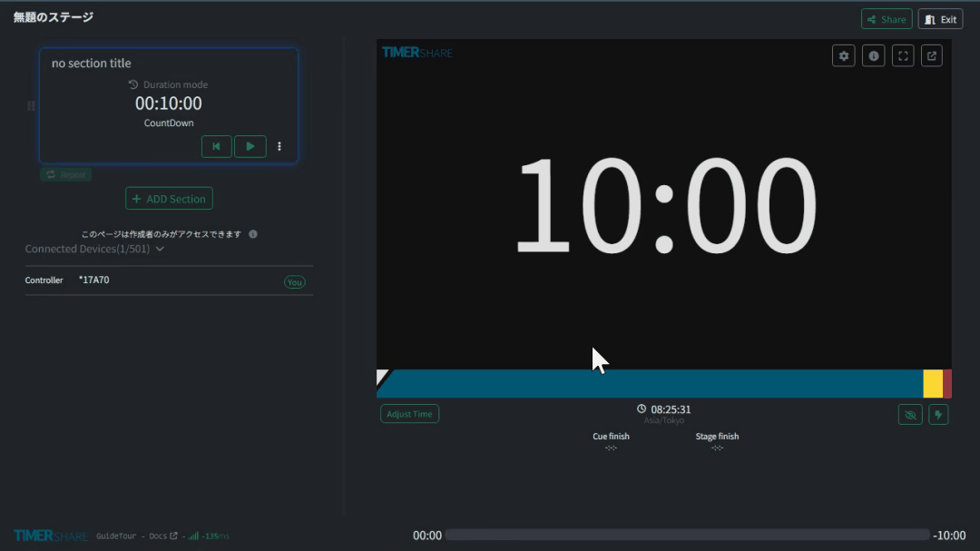This screenshot has width=980, height=551.
Task: Open timer display settings gear icon
Action: 844,56
